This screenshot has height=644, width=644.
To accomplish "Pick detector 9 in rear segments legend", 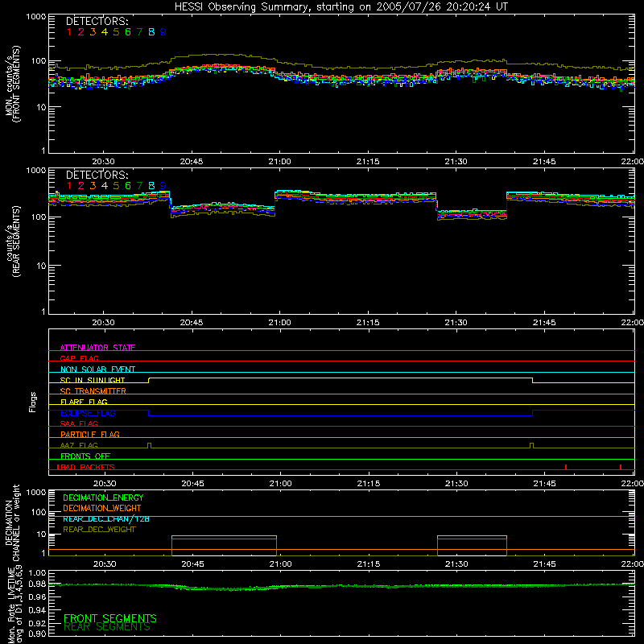I will pos(163,186).
